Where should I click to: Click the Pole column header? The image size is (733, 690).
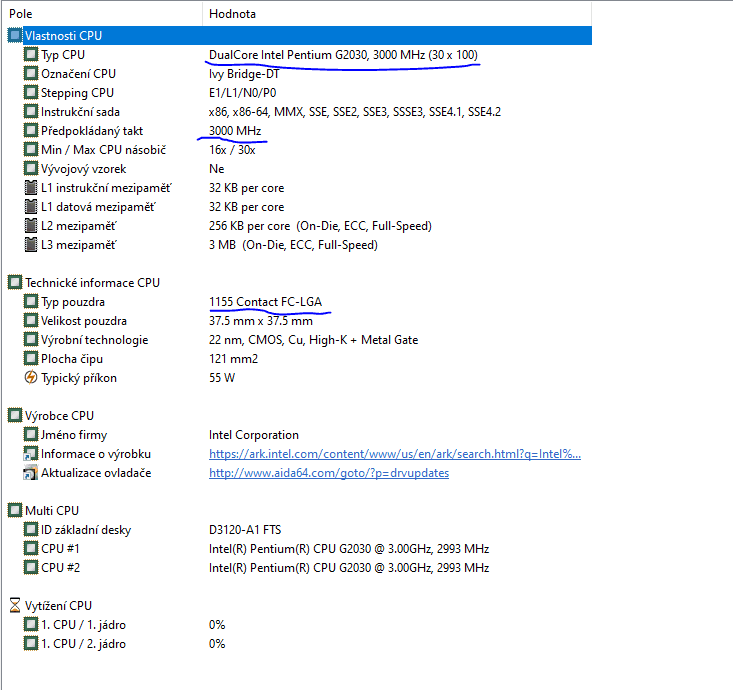(103, 14)
